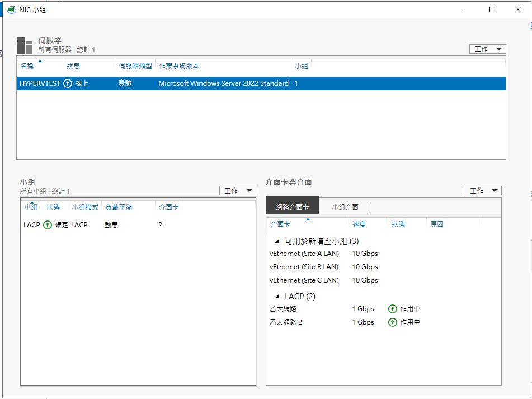Click the active status icon for 乙太網路 2
The image size is (532, 399).
(x=393, y=322)
